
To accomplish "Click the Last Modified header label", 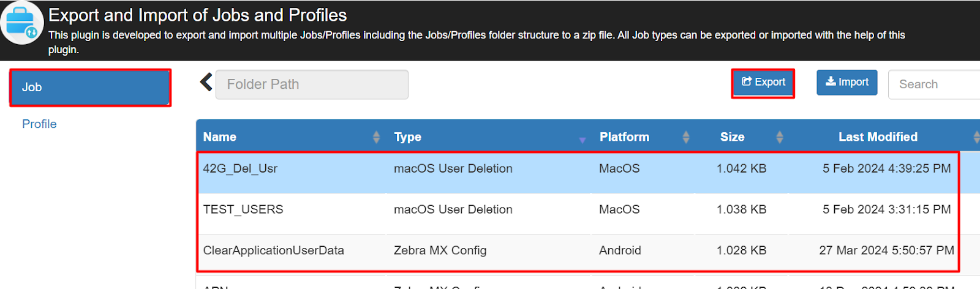I will pos(878,137).
